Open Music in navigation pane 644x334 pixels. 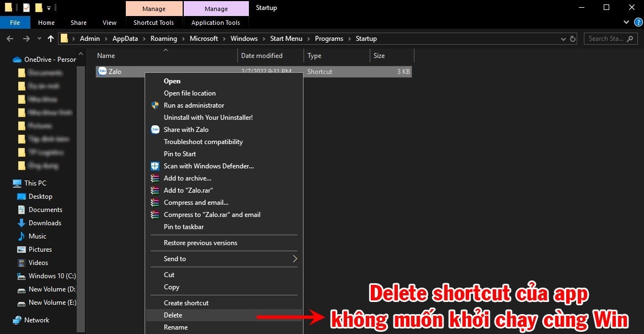pos(31,236)
